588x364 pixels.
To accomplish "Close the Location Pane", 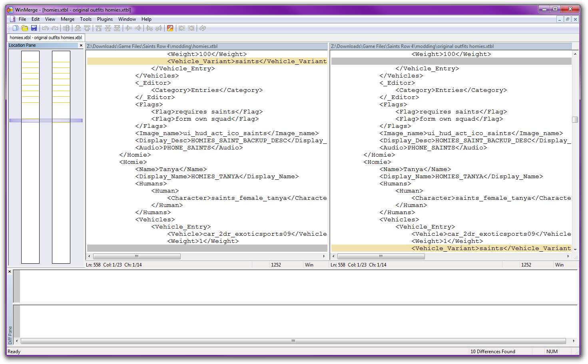I will [x=81, y=46].
